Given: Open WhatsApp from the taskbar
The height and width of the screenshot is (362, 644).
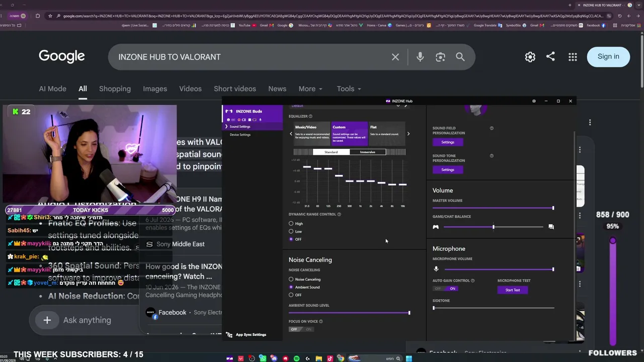Looking at the screenshot, I should (x=263, y=358).
